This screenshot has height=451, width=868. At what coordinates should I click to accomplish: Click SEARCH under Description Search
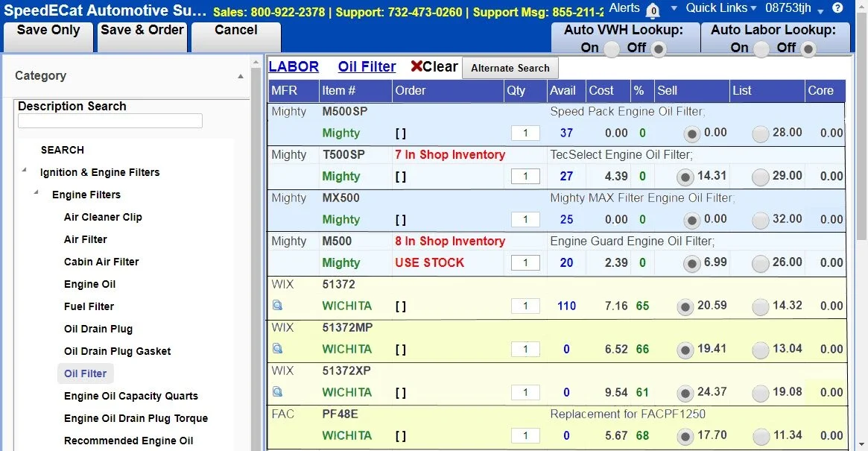[63, 150]
